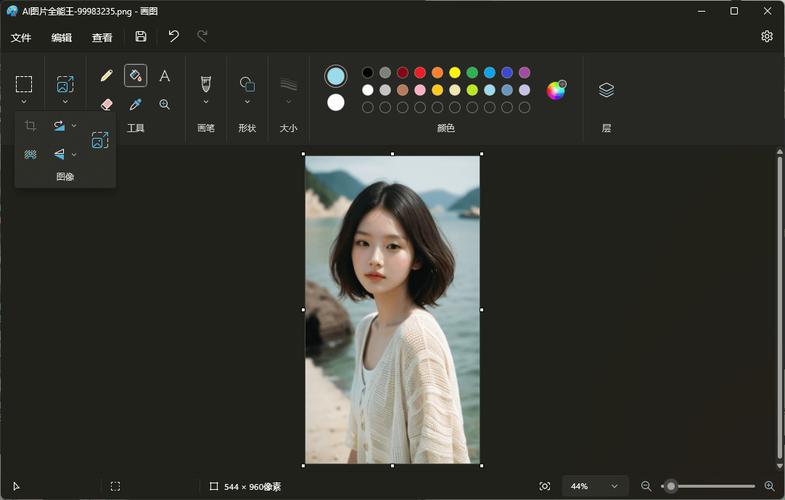
Task: Click the line Size icon
Action: [288, 84]
